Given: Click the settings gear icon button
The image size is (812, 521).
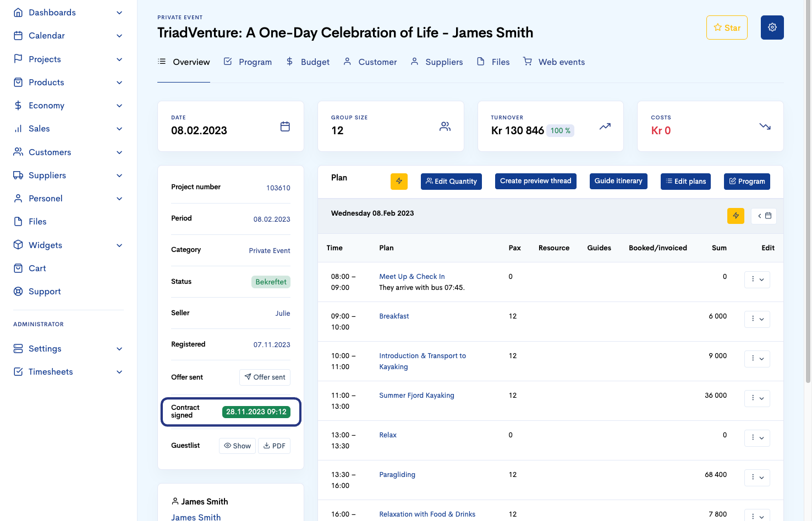Looking at the screenshot, I should (772, 28).
